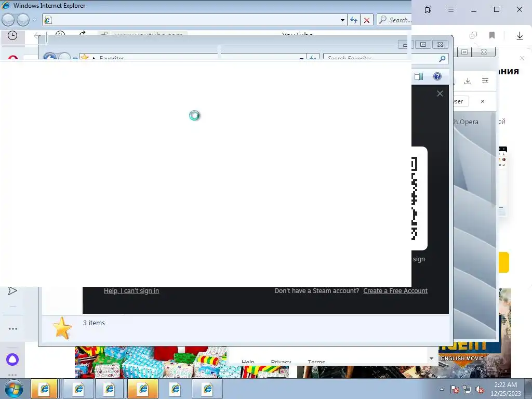
Task: Open the Windows Start button
Action: pyautogui.click(x=14, y=389)
